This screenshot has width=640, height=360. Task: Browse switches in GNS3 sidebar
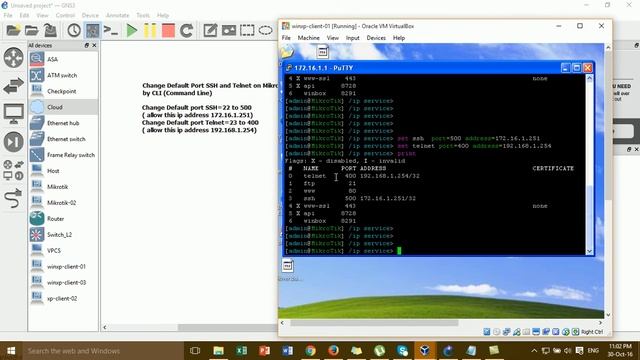pos(13,86)
